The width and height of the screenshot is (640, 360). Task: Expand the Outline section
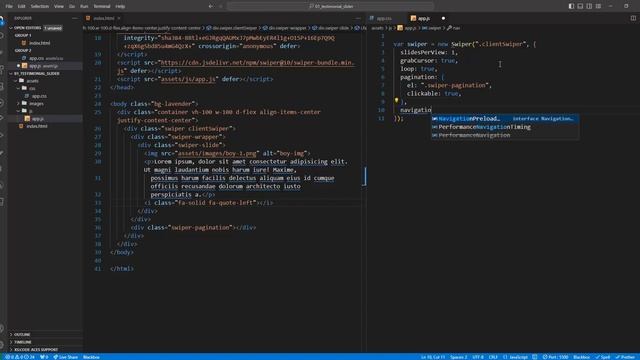(x=22, y=334)
